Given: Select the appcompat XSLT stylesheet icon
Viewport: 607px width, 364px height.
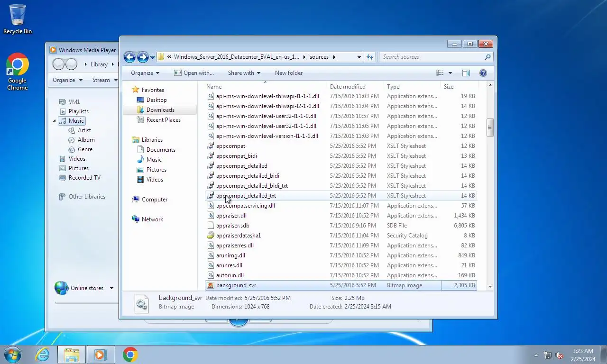Looking at the screenshot, I should (x=211, y=146).
